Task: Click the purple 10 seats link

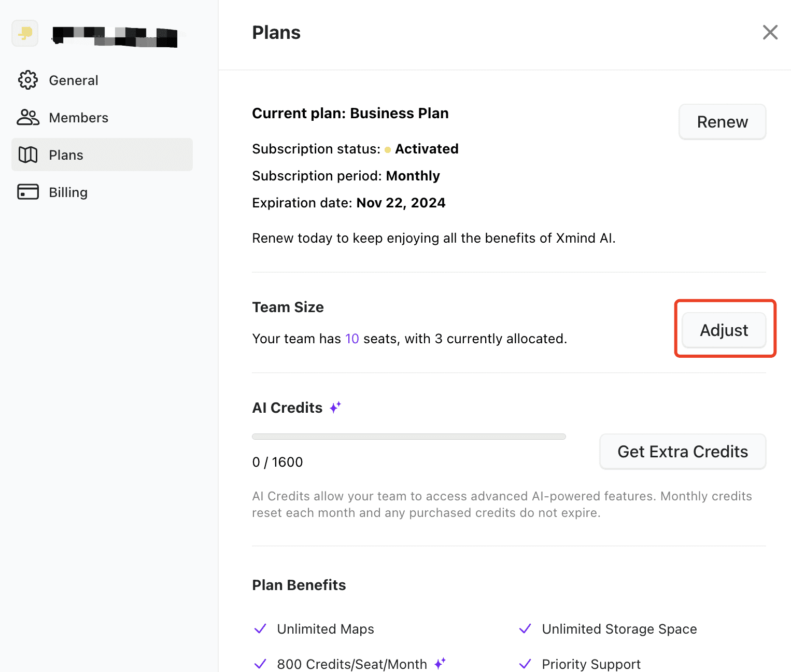Action: click(x=352, y=339)
